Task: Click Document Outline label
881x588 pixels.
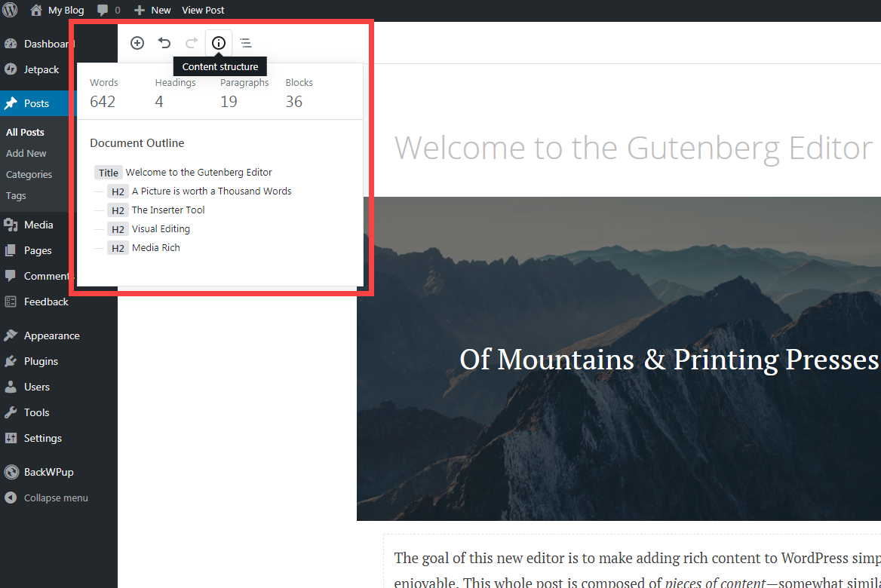Action: point(137,143)
